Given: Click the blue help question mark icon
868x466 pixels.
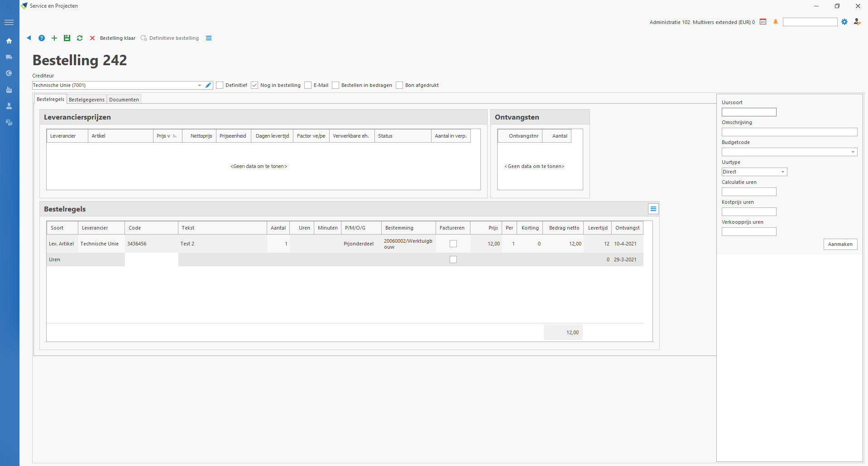Looking at the screenshot, I should click(42, 38).
